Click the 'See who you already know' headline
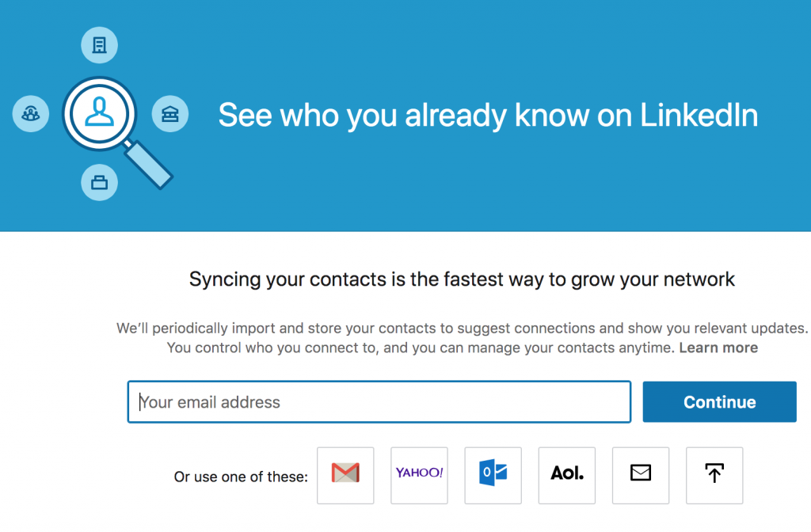811x532 pixels. pyautogui.click(x=488, y=115)
